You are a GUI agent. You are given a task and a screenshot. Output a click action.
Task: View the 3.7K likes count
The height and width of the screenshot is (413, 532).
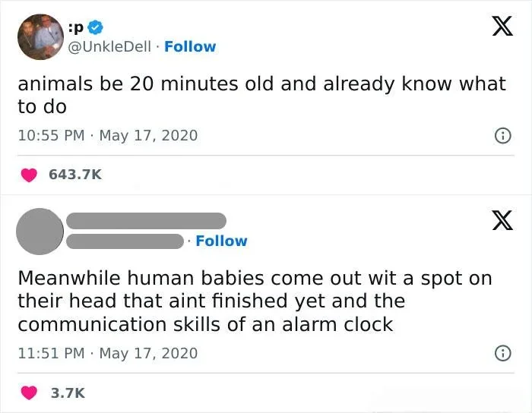(x=67, y=393)
